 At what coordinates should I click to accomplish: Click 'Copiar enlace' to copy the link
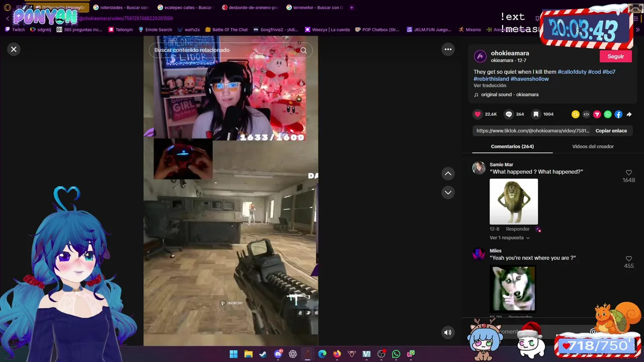611,131
